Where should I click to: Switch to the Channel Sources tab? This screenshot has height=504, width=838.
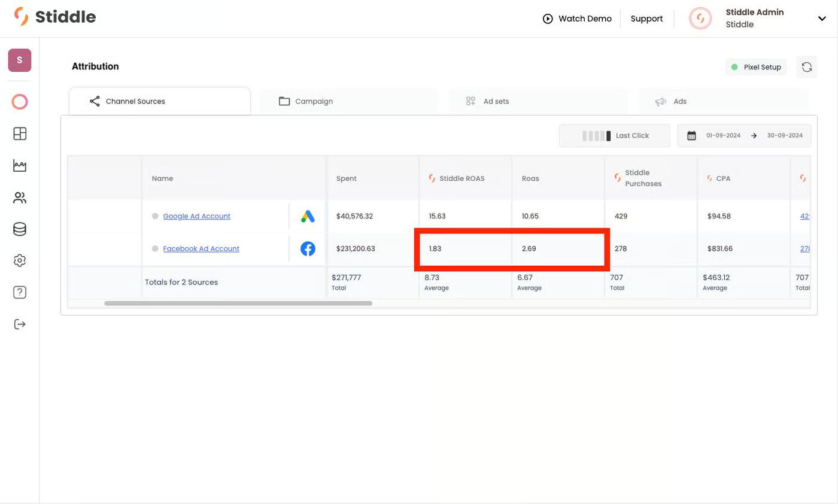pos(160,101)
